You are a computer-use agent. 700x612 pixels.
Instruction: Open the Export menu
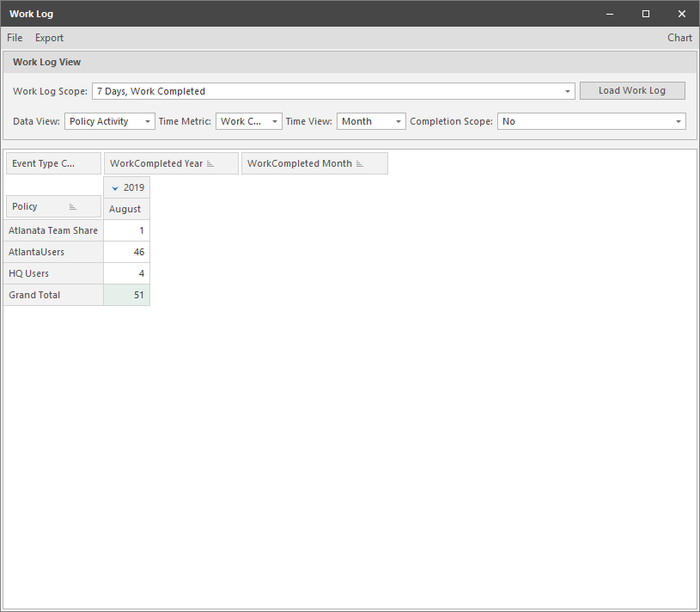[49, 37]
